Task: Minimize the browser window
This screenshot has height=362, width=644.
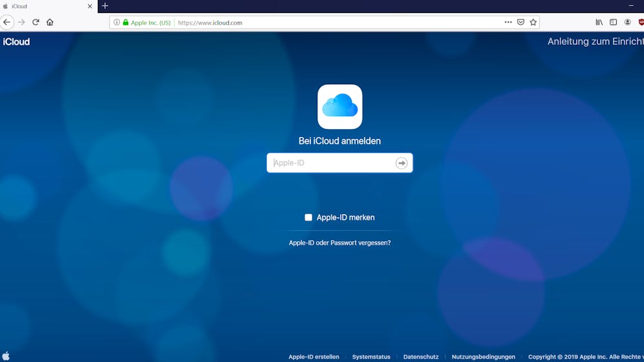Action: [631, 6]
